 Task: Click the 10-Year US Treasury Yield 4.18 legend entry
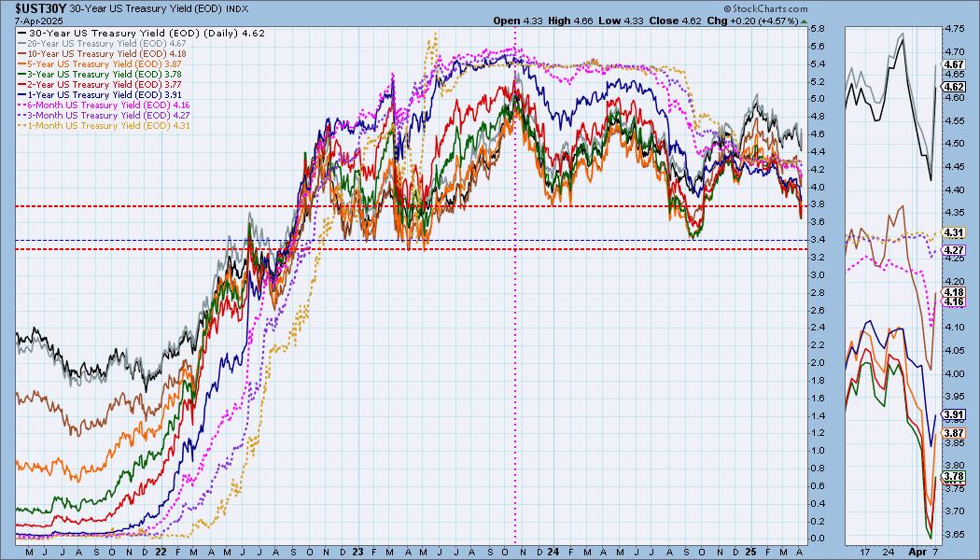[103, 54]
